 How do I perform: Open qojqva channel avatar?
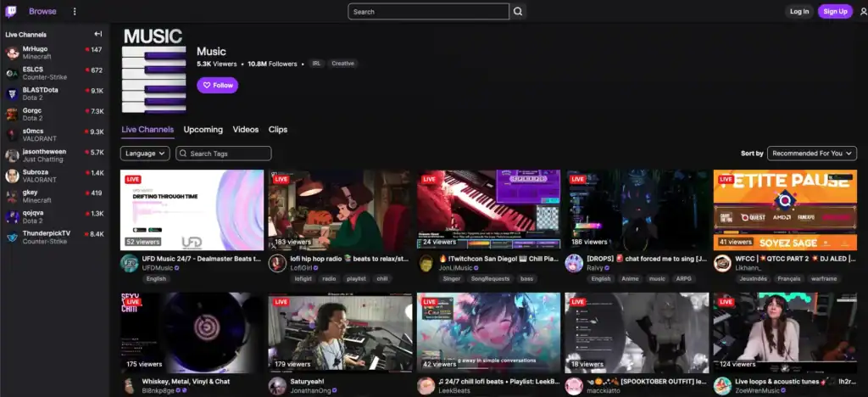(x=12, y=216)
